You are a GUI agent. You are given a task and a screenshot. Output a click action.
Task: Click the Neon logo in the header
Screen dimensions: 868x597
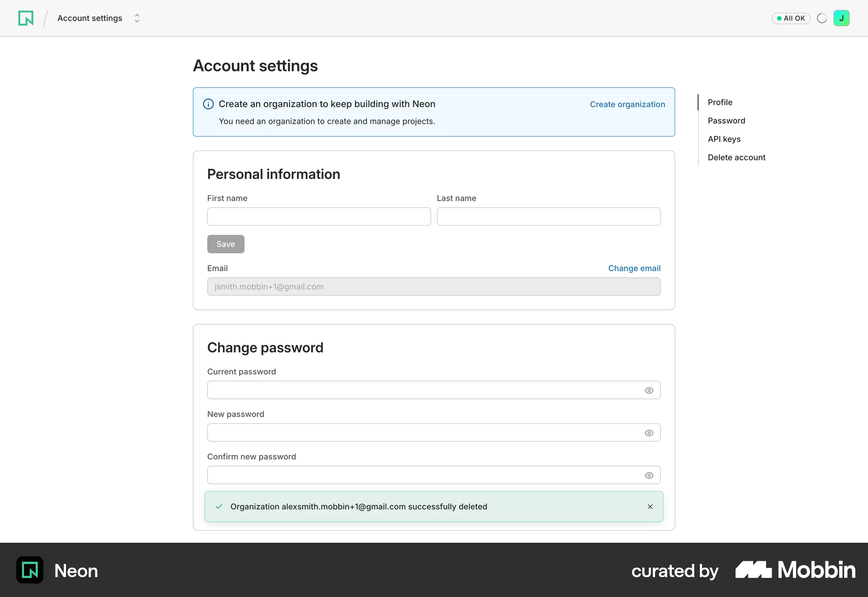tap(26, 18)
